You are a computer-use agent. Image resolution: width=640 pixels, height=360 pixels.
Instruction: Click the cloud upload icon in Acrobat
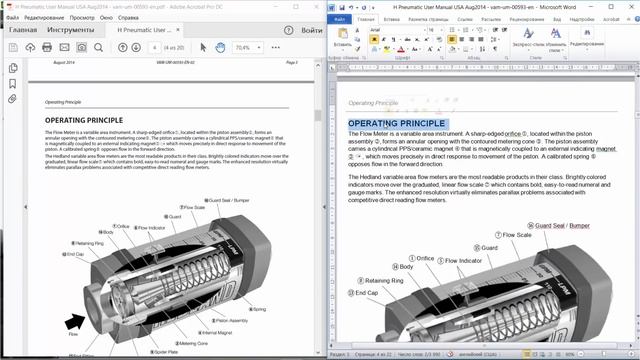click(30, 47)
